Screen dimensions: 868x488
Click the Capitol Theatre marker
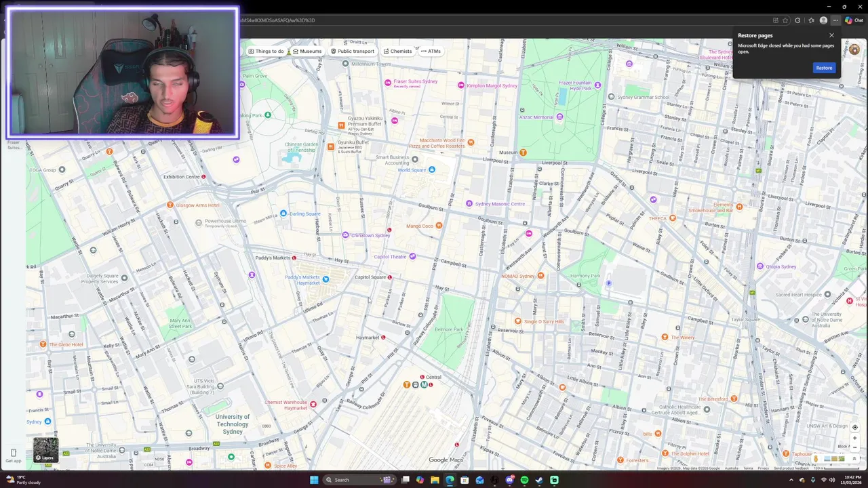point(412,257)
